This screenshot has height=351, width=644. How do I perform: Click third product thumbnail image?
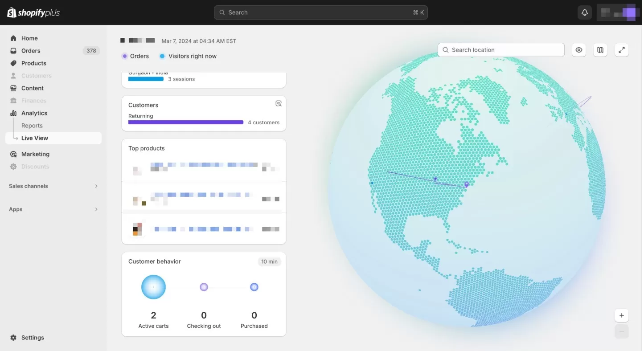138,229
